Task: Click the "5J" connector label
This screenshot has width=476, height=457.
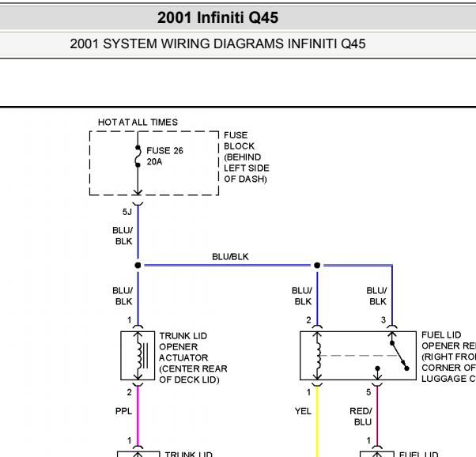Action: [127, 212]
